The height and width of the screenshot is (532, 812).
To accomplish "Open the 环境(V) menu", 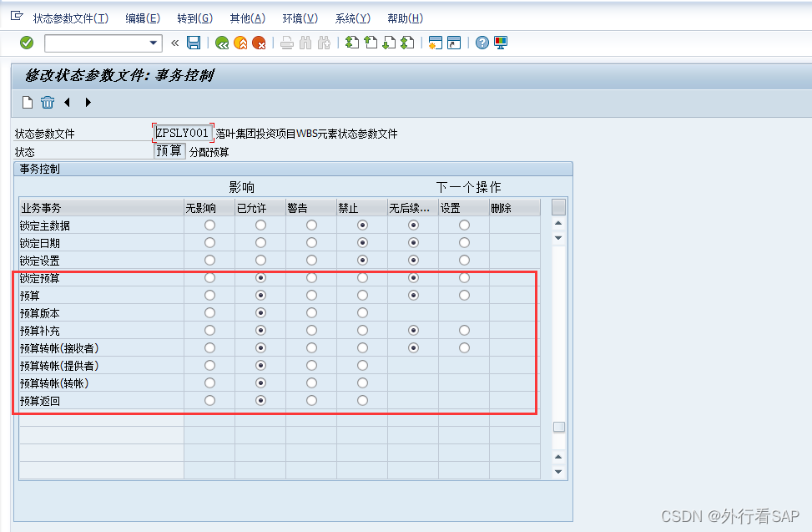I will [300, 18].
